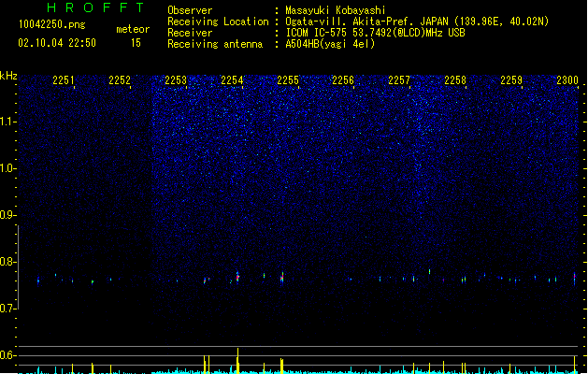
Task: Click the 2253 time marker
Action: tap(176, 80)
